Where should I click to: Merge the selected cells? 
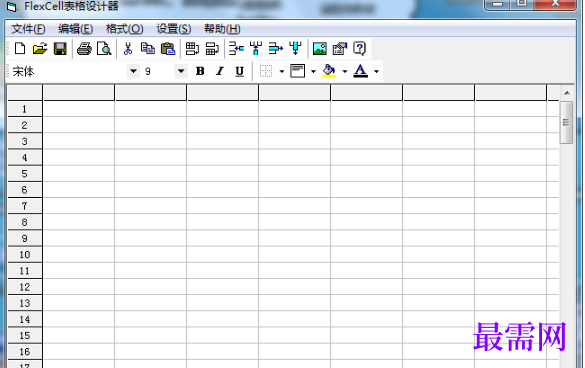click(x=192, y=49)
